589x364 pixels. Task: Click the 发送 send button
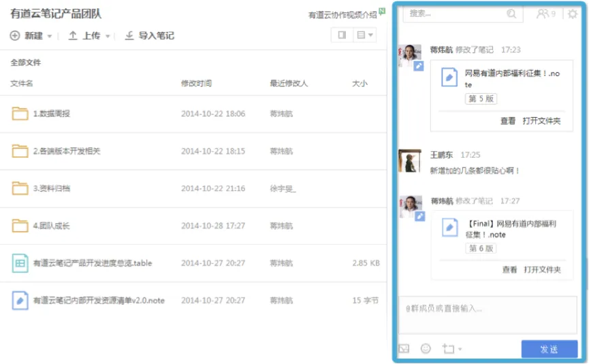549,349
